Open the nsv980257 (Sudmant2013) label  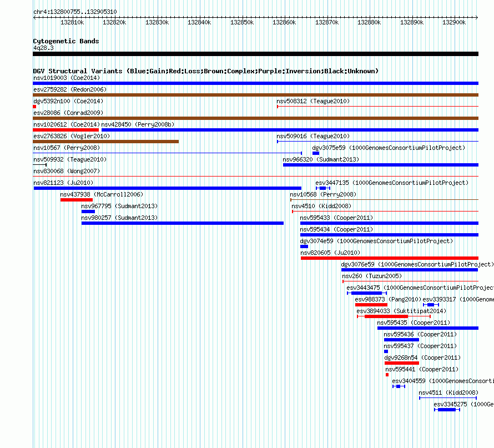click(119, 218)
